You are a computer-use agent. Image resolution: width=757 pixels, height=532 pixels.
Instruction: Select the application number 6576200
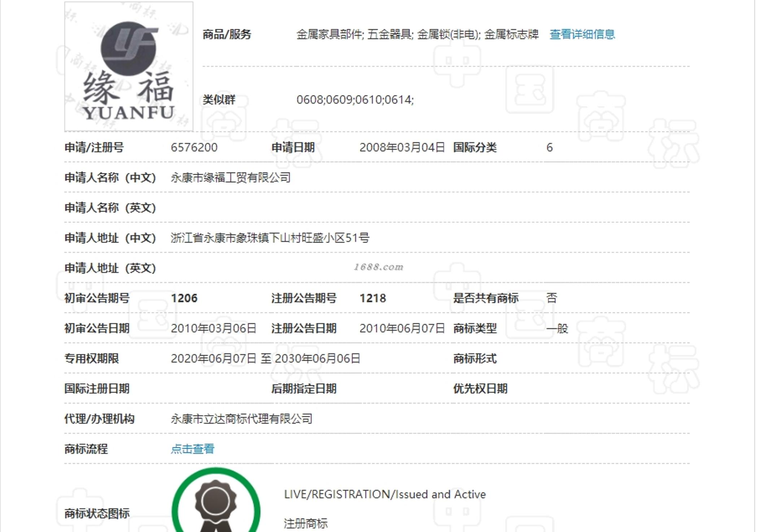pyautogui.click(x=194, y=148)
